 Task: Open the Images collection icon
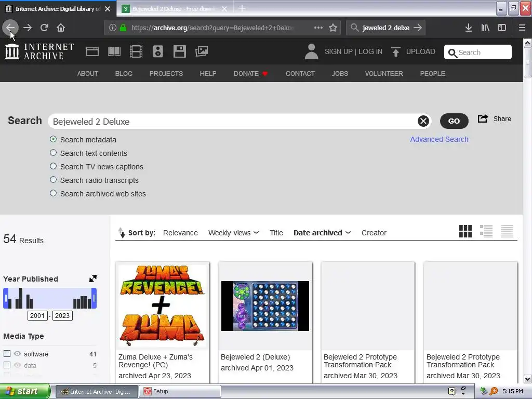(202, 51)
